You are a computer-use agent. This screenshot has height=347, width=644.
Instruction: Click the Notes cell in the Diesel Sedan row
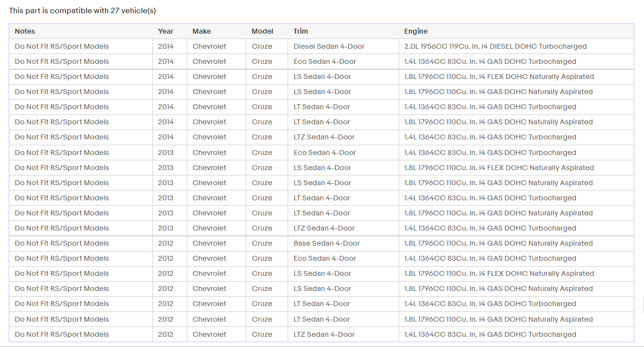tap(62, 46)
